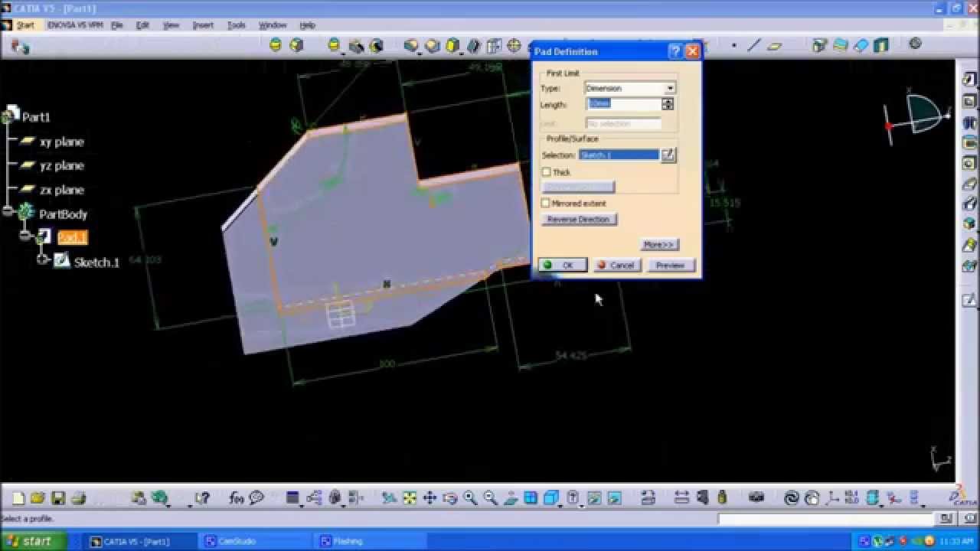The width and height of the screenshot is (980, 551).
Task: Click the Measure Inertia weight icon
Action: [x=724, y=498]
